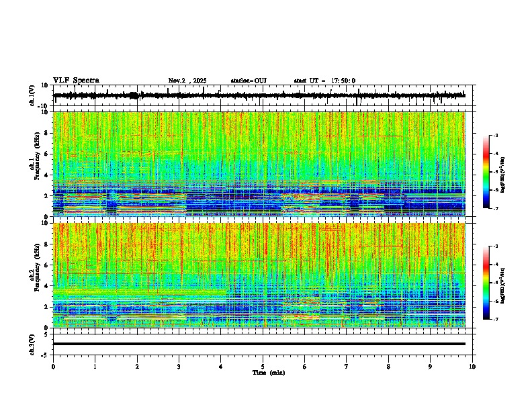The height and width of the screenshot is (411, 532).
Task: Click time axis tick label "5"
Action: [x=263, y=367]
